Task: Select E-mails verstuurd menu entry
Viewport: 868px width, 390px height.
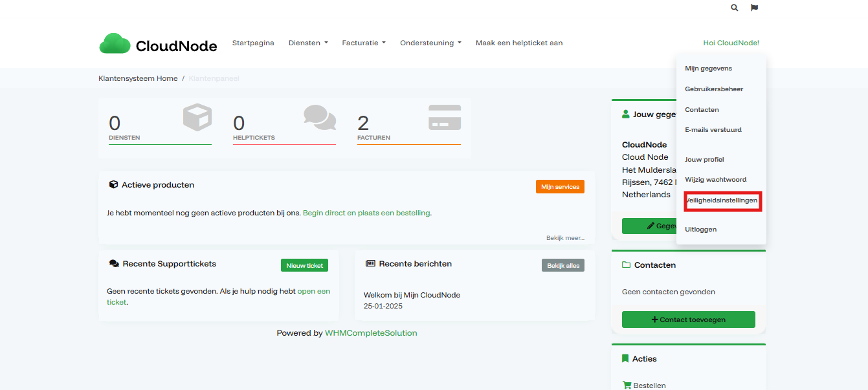Action: 713,130
